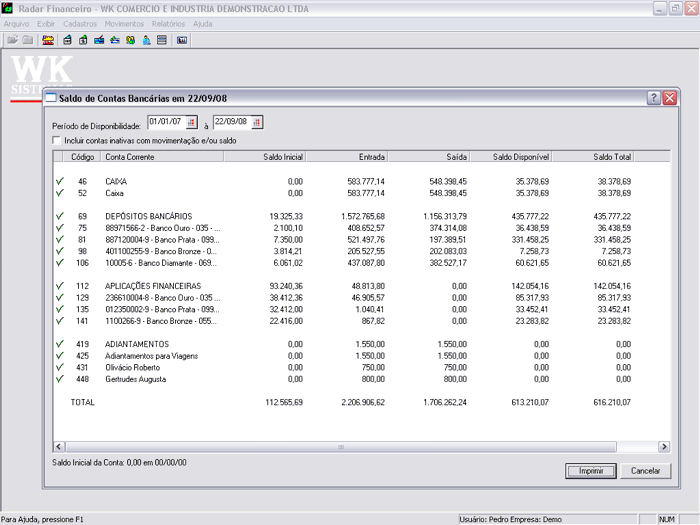This screenshot has height=525, width=700.
Task: Click the 'Saldo Disponível' column header
Action: [521, 157]
